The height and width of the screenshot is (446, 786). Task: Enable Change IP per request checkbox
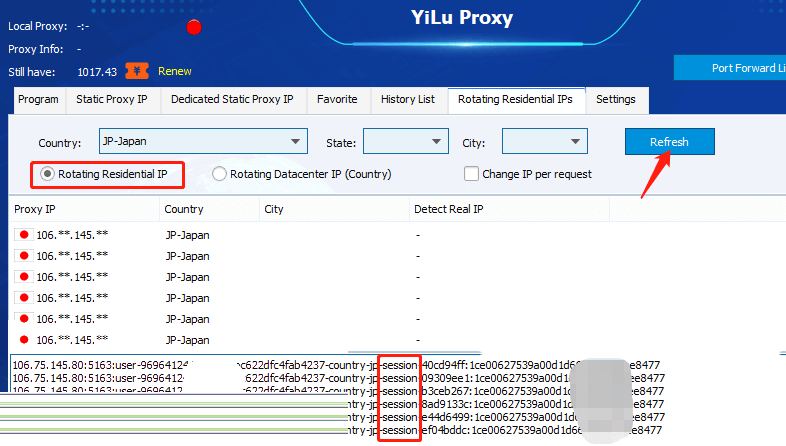point(471,174)
